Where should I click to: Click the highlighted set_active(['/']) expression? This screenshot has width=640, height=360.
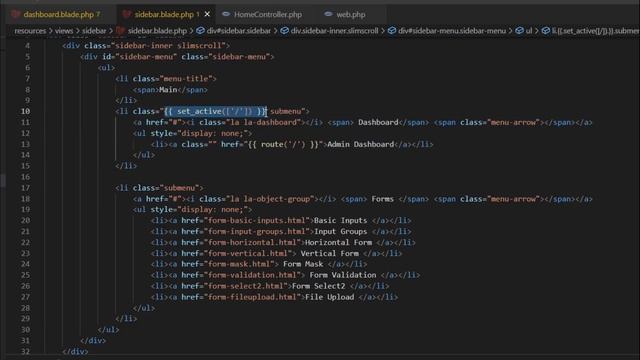click(x=215, y=111)
